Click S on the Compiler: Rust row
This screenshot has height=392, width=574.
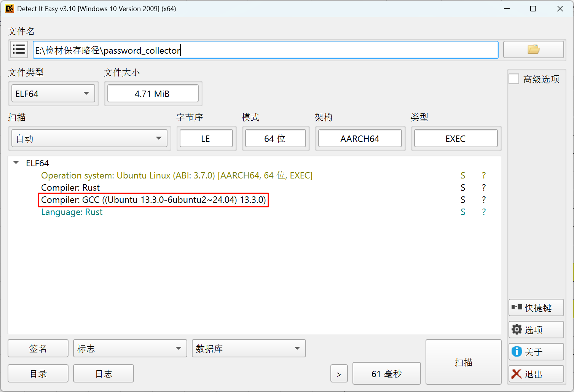coord(463,188)
